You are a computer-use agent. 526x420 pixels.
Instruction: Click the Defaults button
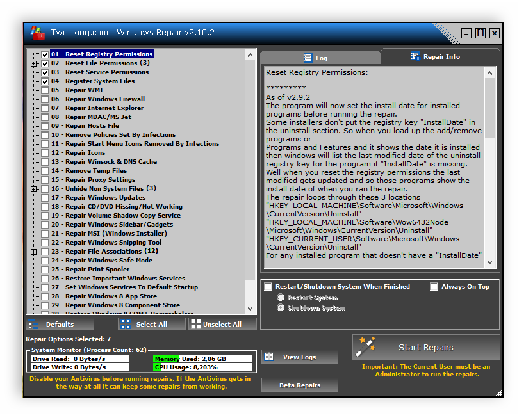pos(60,324)
